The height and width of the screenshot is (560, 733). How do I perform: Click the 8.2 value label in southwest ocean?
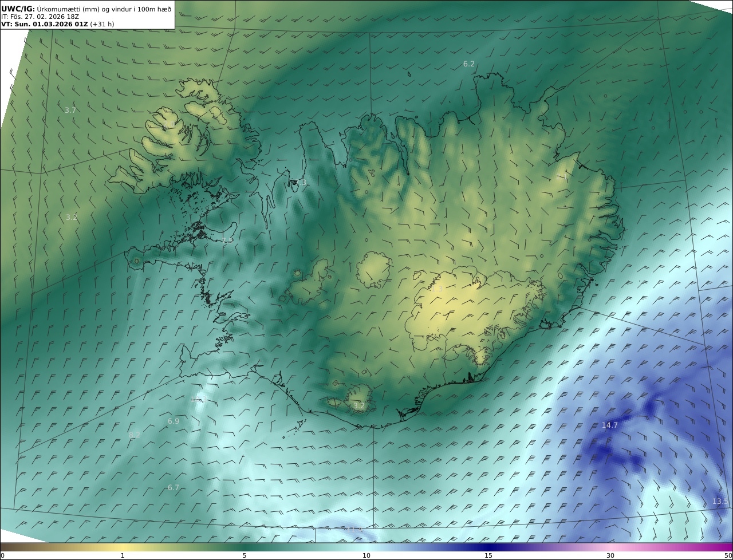click(x=135, y=435)
